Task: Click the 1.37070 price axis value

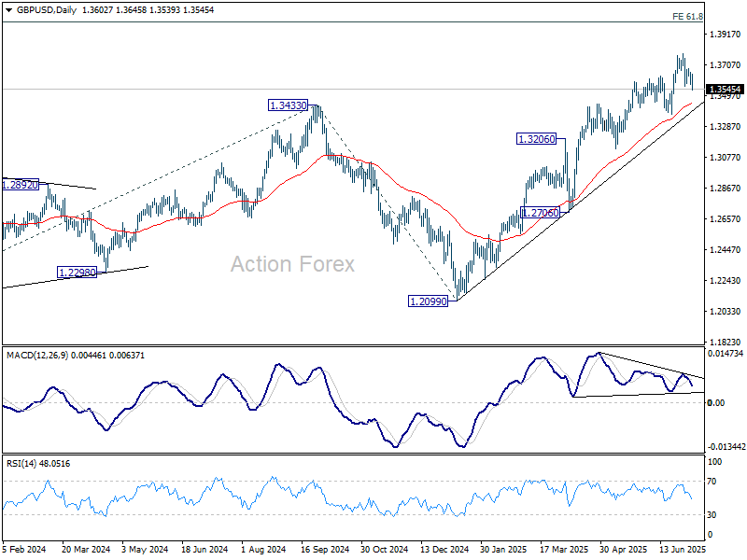Action: 726,64
